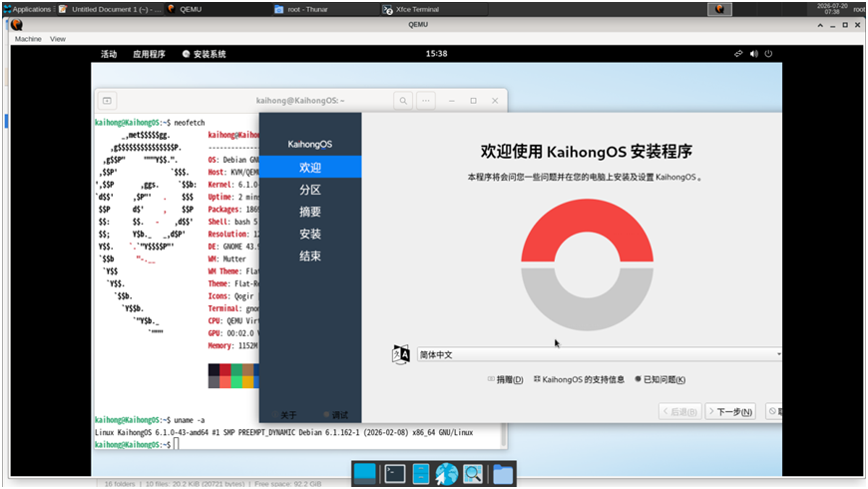Click the 后退(B) button
868x489 pixels.
pyautogui.click(x=680, y=411)
